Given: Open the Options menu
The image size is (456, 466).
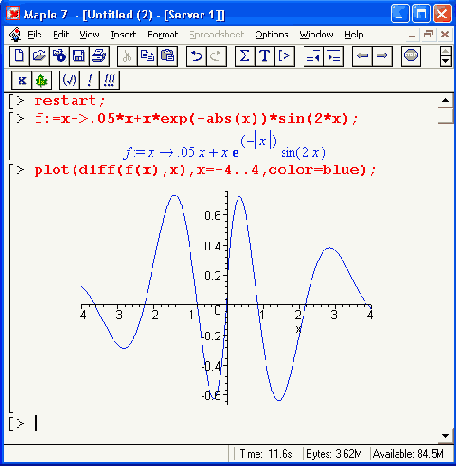Looking at the screenshot, I should coord(272,34).
